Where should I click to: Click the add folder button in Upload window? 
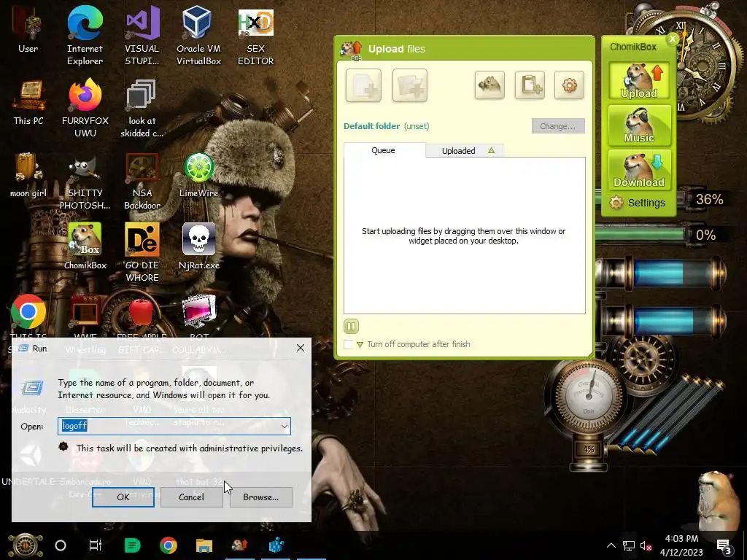pyautogui.click(x=410, y=85)
